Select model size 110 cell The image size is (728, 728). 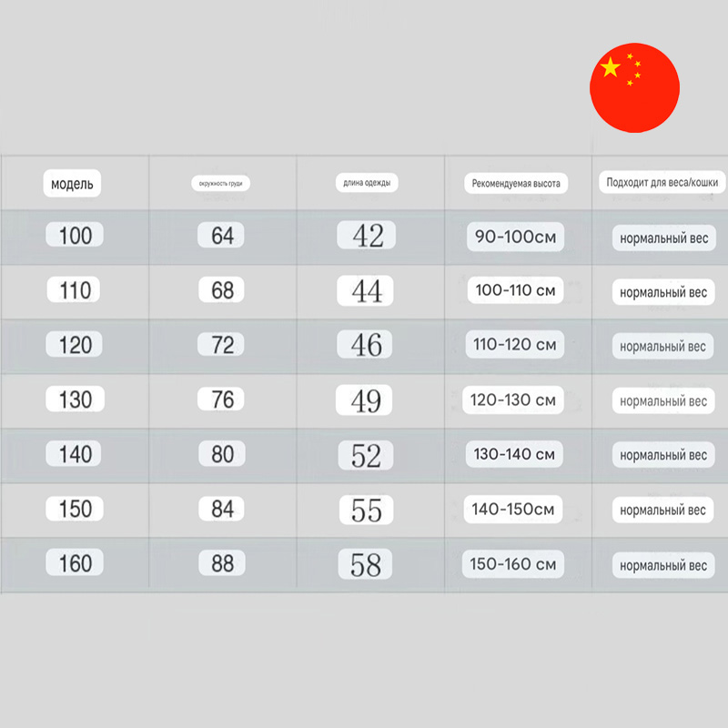(75, 290)
